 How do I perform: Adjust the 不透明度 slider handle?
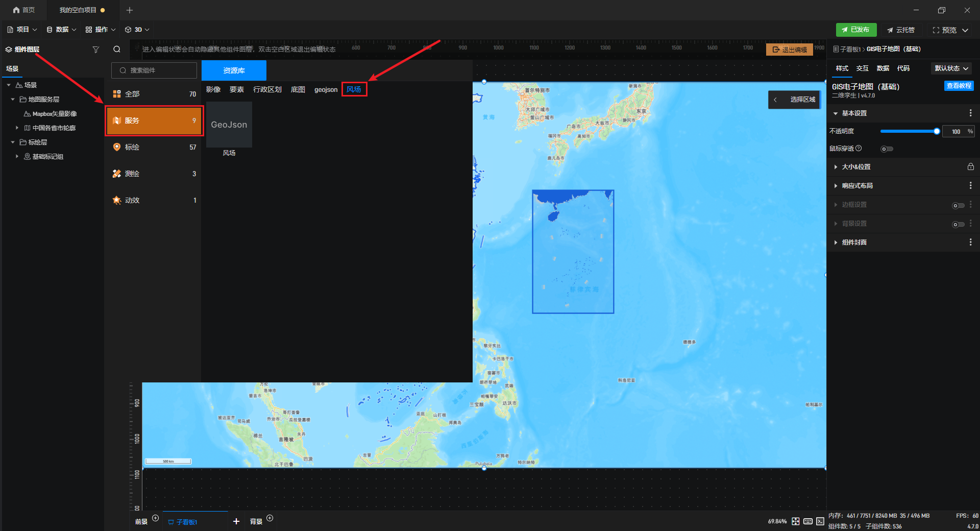[x=937, y=132]
